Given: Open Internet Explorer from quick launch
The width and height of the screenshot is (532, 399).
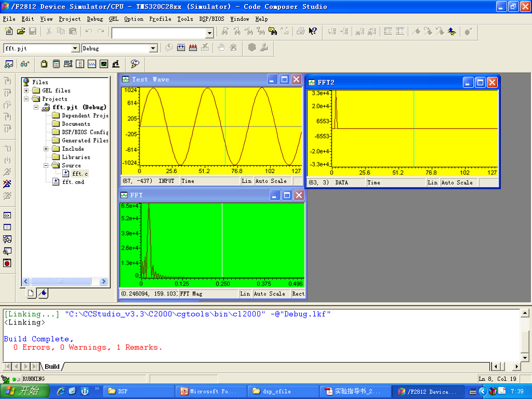Looking at the screenshot, I should [60, 391].
